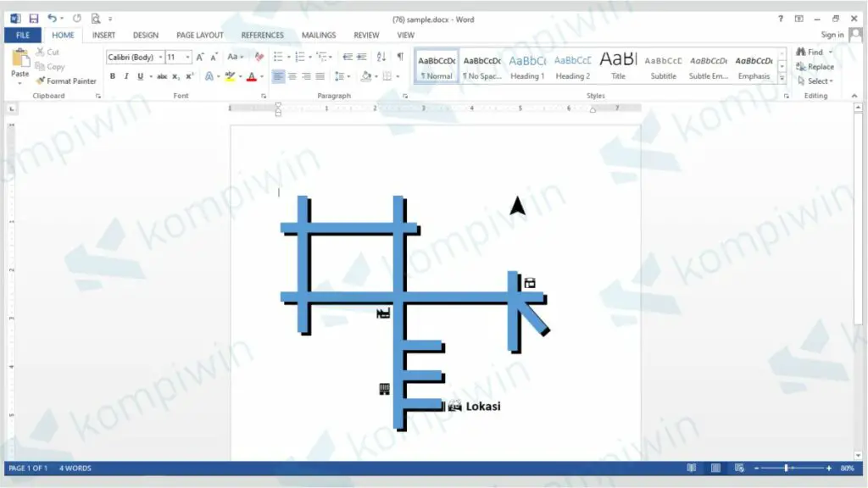Apply yellow text highlight color
Screen dimensions: 868x488
[230, 75]
